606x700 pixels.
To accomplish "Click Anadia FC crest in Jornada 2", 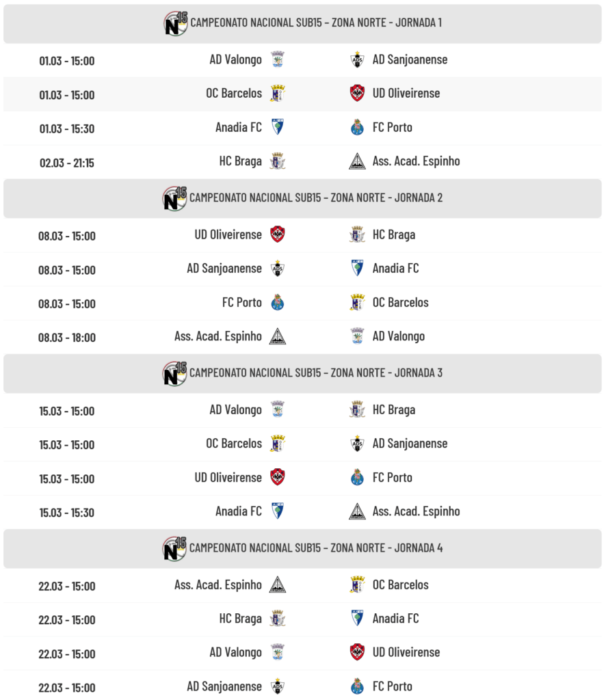I will click(x=357, y=269).
